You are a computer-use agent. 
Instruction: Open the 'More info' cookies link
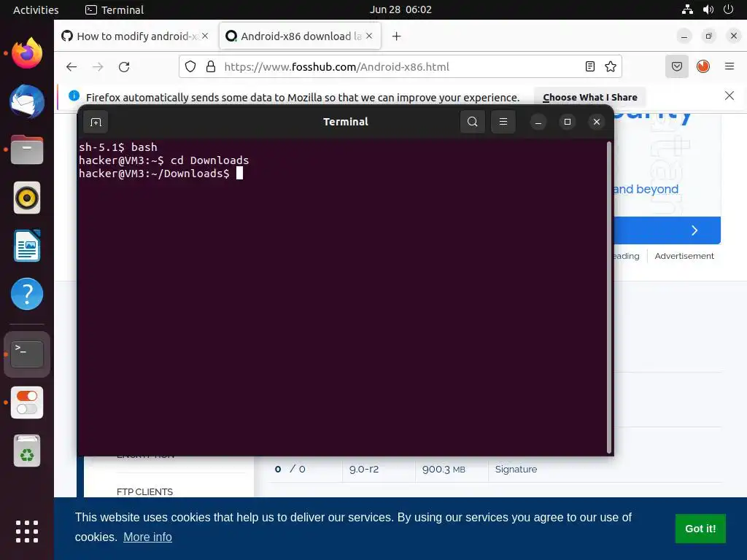click(147, 537)
